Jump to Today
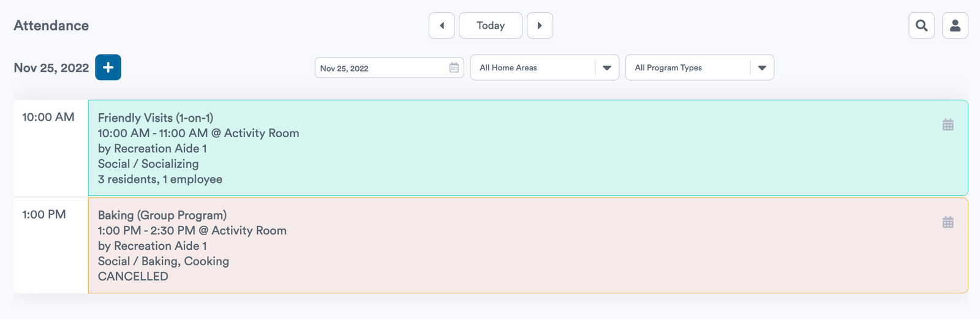 (491, 26)
